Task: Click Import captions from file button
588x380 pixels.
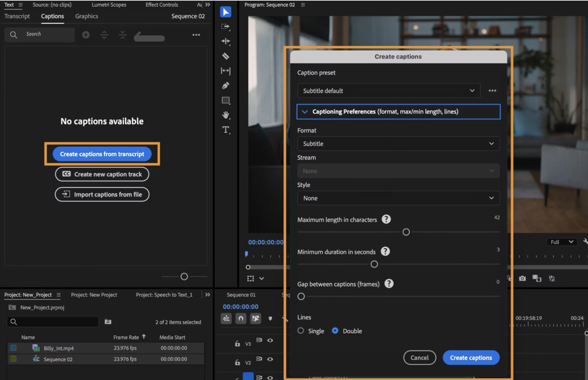Action: (x=102, y=194)
